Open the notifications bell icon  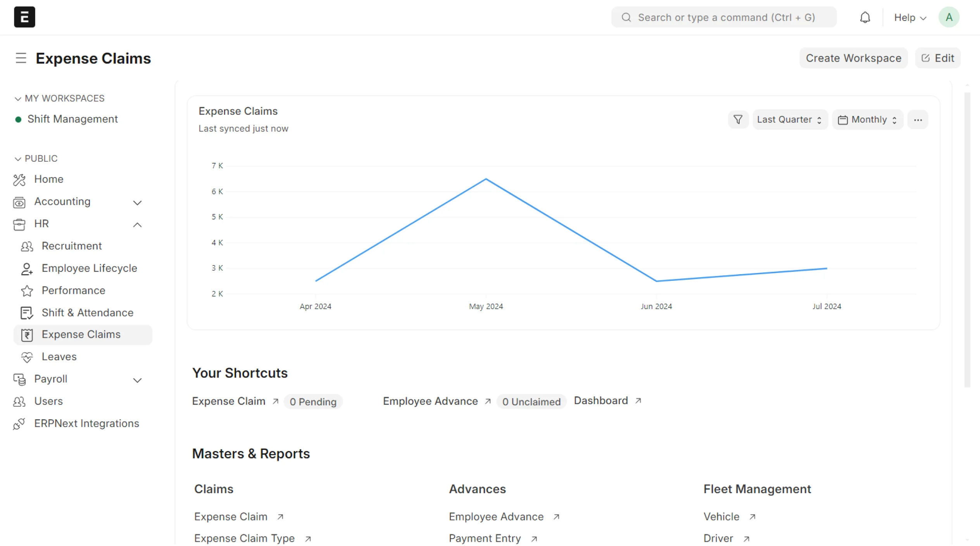click(x=865, y=17)
